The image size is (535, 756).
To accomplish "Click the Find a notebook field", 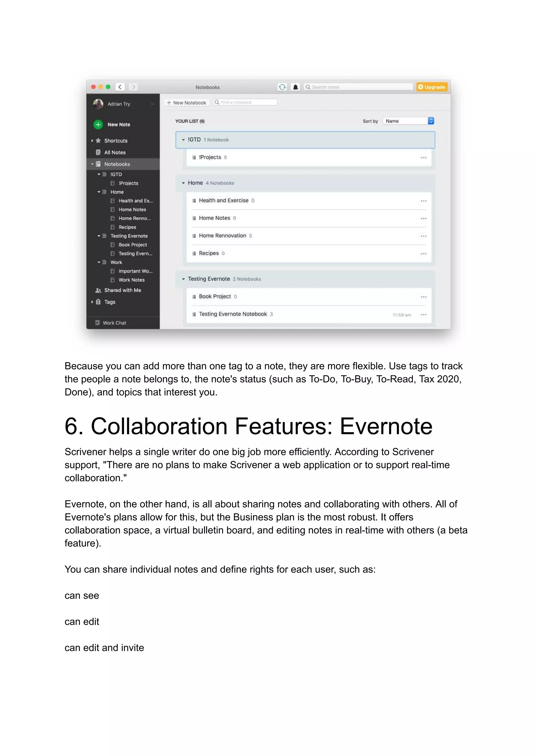I will pyautogui.click(x=245, y=102).
